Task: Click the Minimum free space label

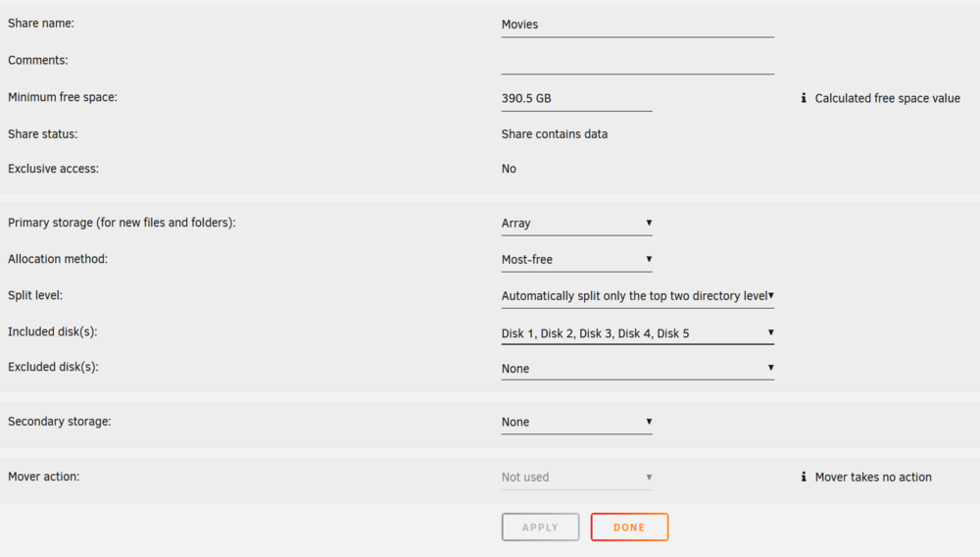Action: pos(63,97)
